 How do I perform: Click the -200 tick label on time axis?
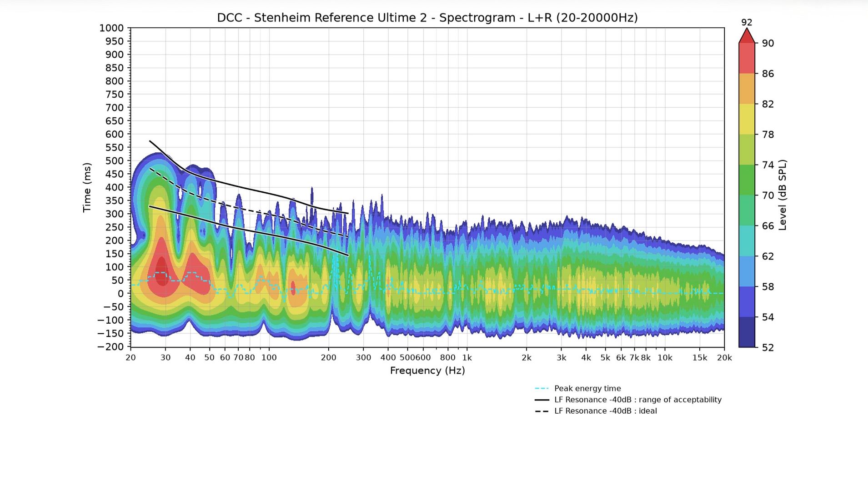pyautogui.click(x=110, y=347)
